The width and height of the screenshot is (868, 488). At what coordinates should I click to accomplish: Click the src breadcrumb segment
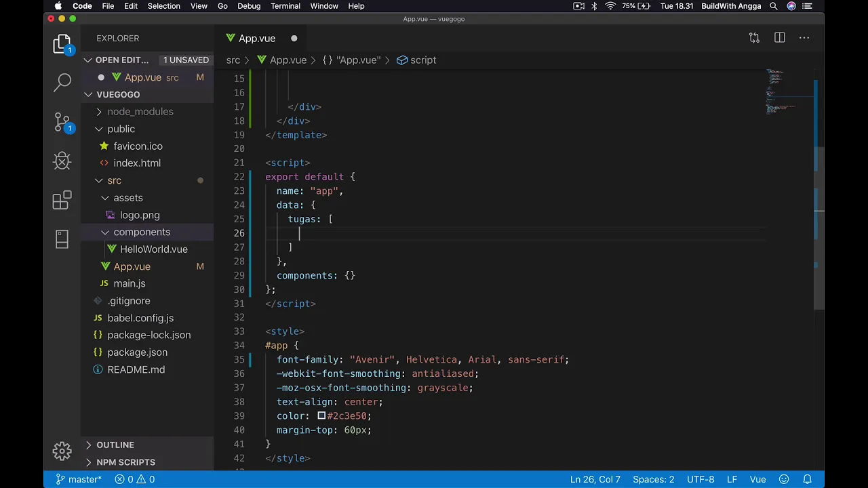[x=233, y=60]
